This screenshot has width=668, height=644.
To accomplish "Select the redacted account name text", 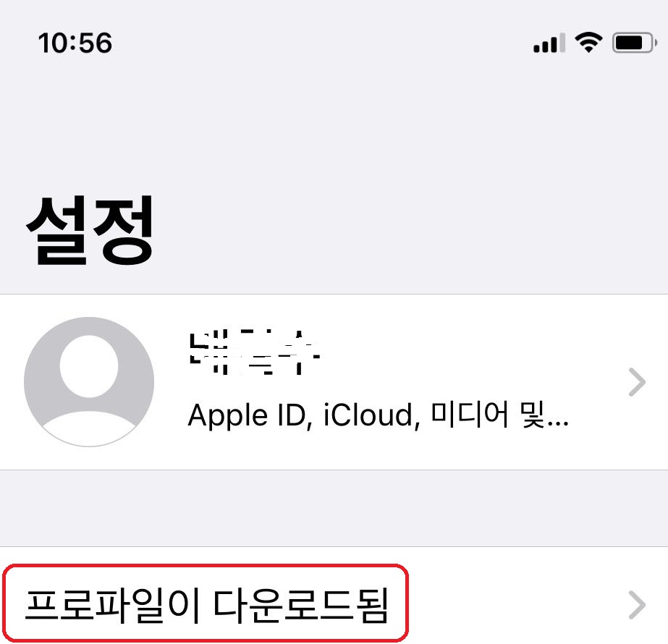I will click(254, 352).
